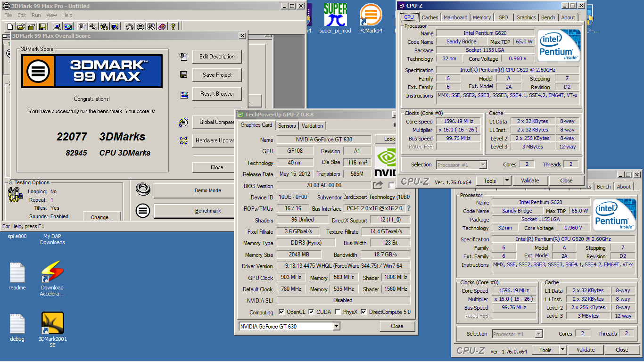This screenshot has height=362, width=644.
Task: Click the Close button in the GPU-Z window
Action: pyautogui.click(x=397, y=326)
